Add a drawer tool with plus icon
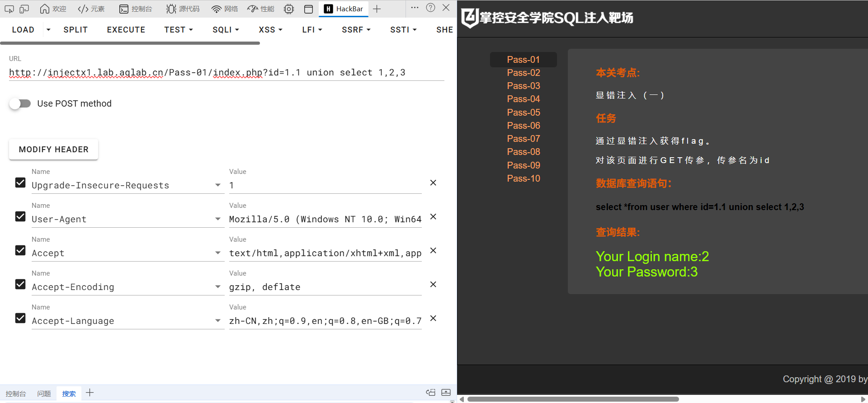Screen dimensions: 868x403 pos(90,393)
